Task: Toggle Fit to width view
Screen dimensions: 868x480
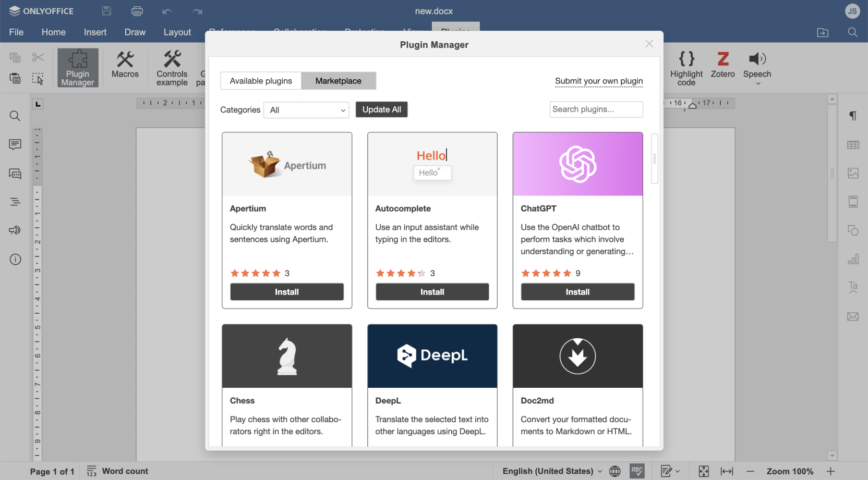Action: (727, 471)
